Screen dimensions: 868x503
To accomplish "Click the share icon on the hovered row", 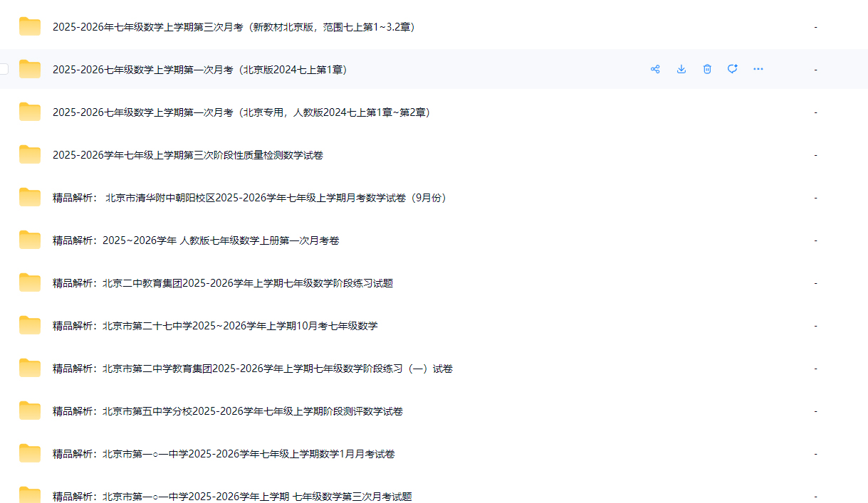I will click(655, 69).
